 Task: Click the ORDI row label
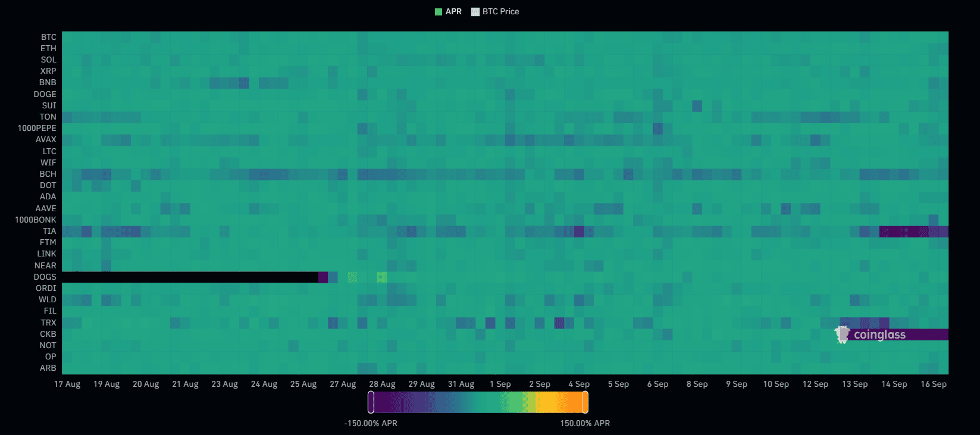[46, 288]
